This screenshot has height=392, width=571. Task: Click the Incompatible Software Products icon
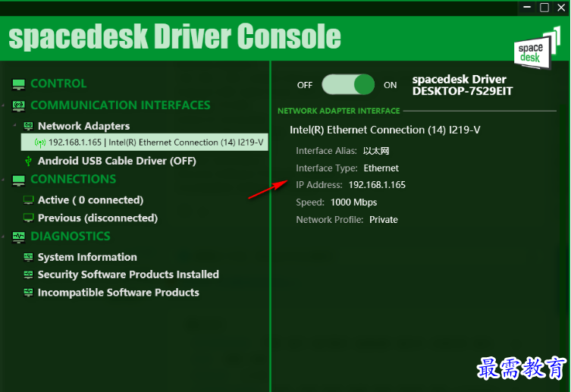[28, 293]
